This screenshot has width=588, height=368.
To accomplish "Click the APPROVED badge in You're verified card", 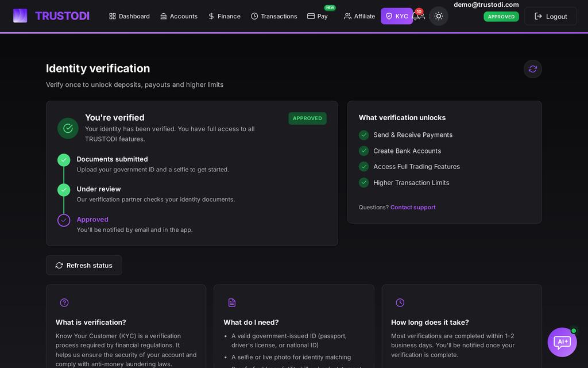I will [x=307, y=118].
